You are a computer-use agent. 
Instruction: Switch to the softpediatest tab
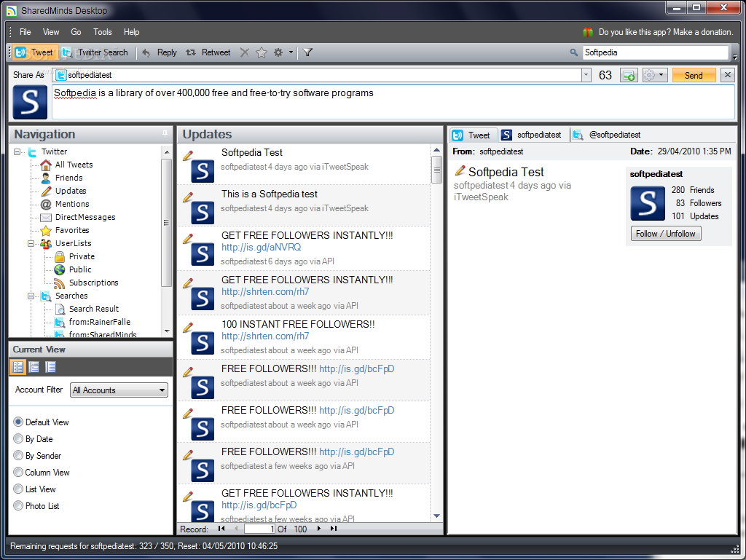(532, 135)
